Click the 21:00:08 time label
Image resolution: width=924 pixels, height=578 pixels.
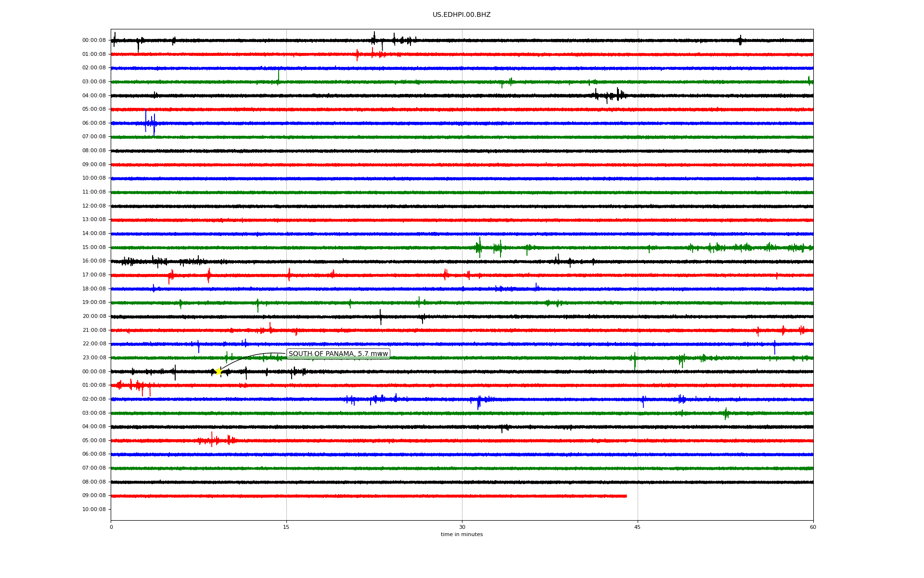(x=94, y=330)
